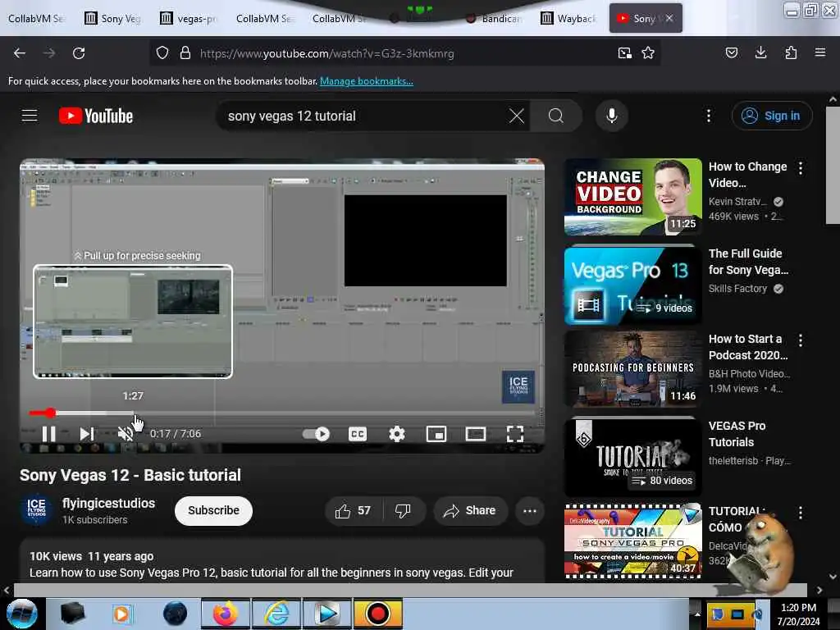Image resolution: width=840 pixels, height=630 pixels.
Task: Open the YouTube hamburger guide menu
Action: tap(30, 115)
